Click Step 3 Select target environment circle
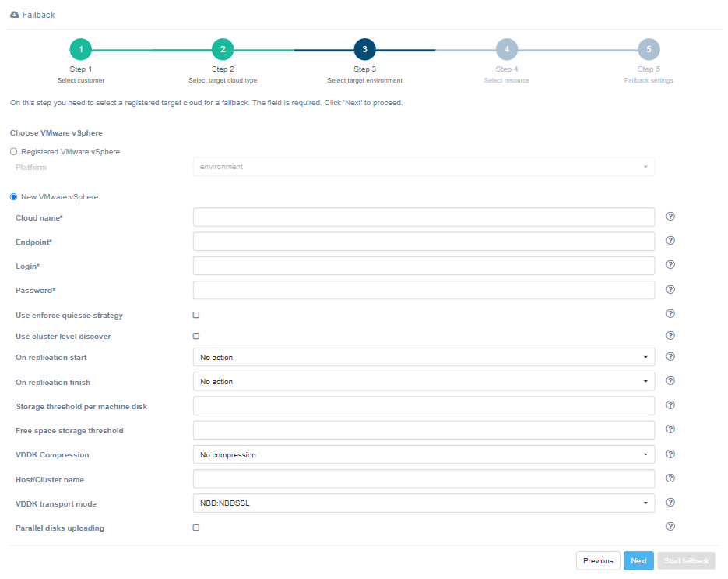Viewport: 728px width, 579px height. 365,49
